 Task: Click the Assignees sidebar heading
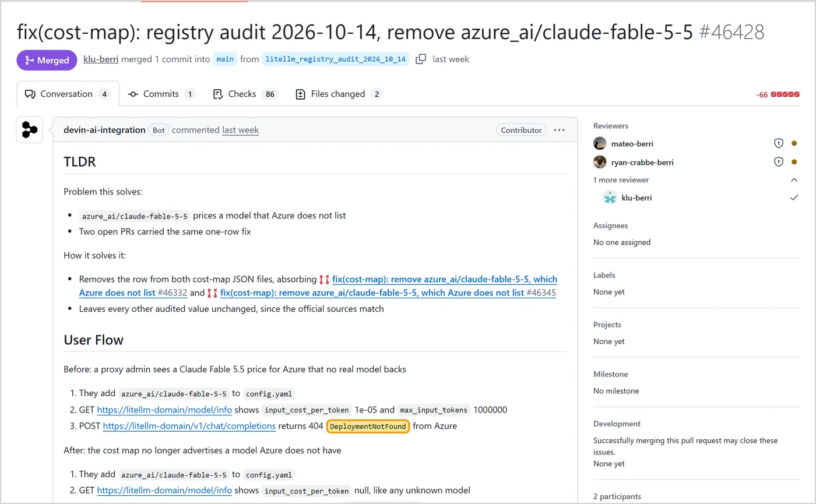[611, 225]
